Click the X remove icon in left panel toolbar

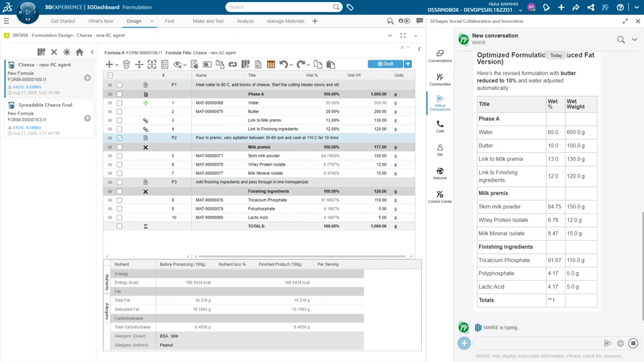54,52
